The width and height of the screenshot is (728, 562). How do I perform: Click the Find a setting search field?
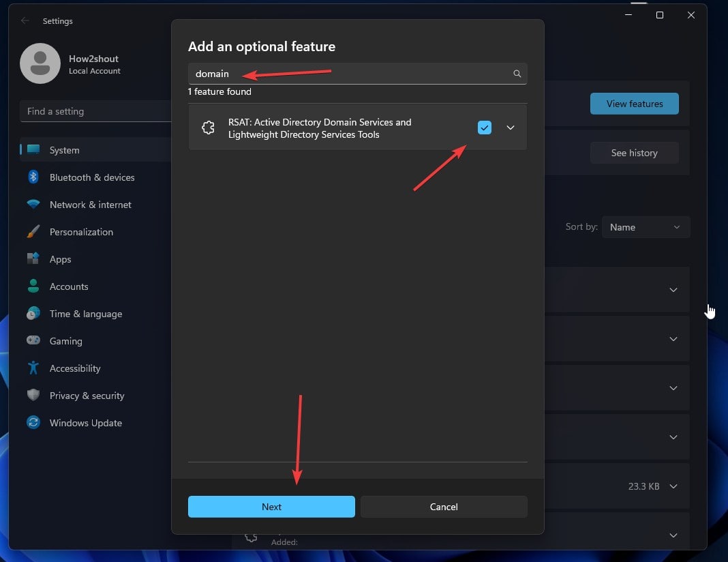[x=95, y=111]
